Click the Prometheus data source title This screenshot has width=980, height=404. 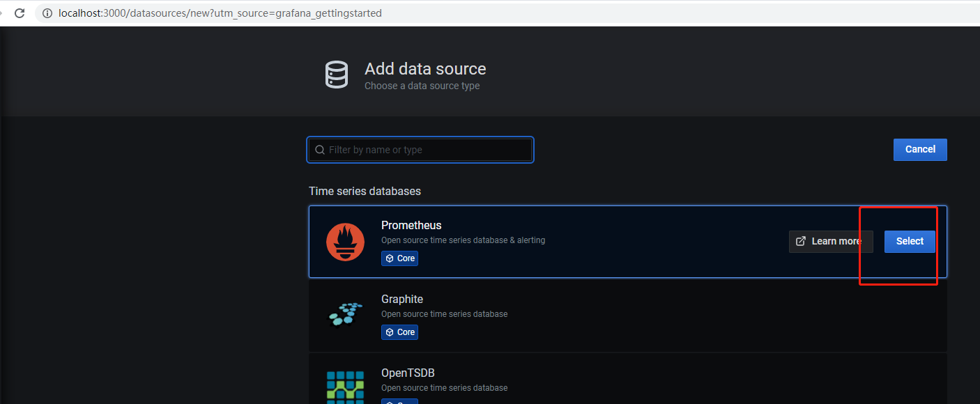point(411,225)
